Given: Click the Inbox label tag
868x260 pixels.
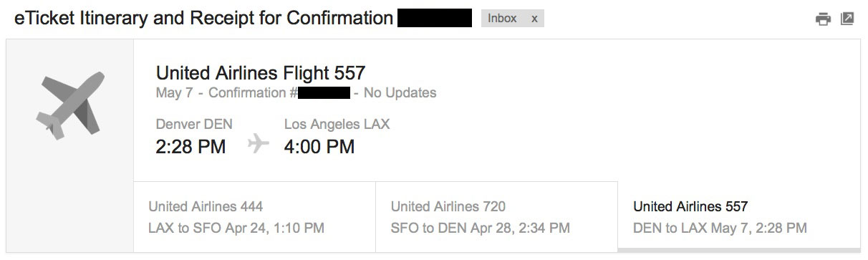Looking at the screenshot, I should tap(502, 19).
